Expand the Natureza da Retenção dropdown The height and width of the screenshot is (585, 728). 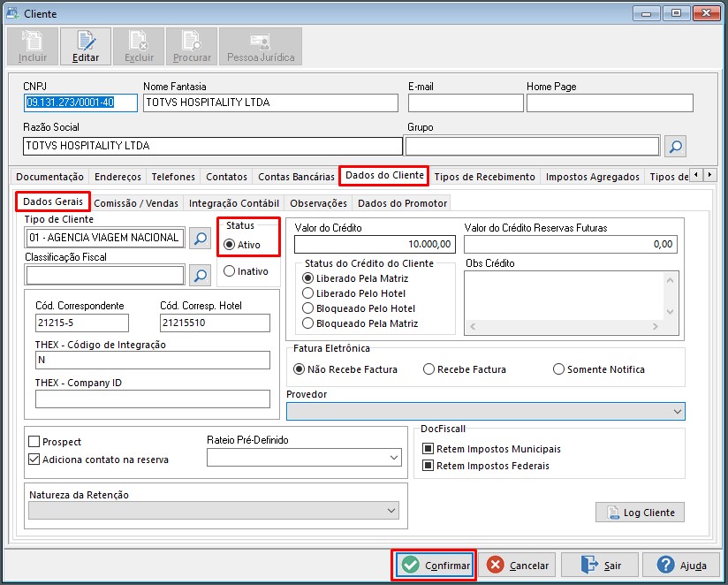391,511
